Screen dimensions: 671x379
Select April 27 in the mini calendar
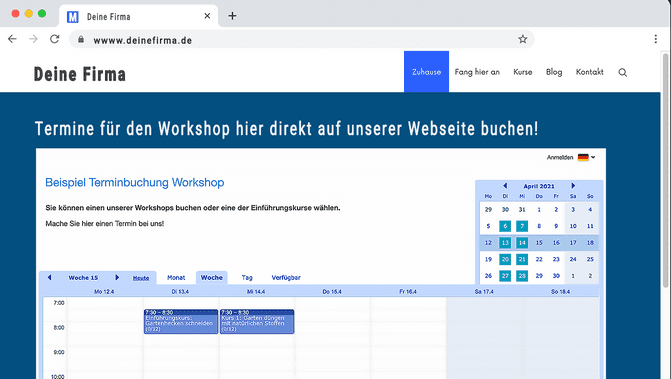(x=505, y=276)
